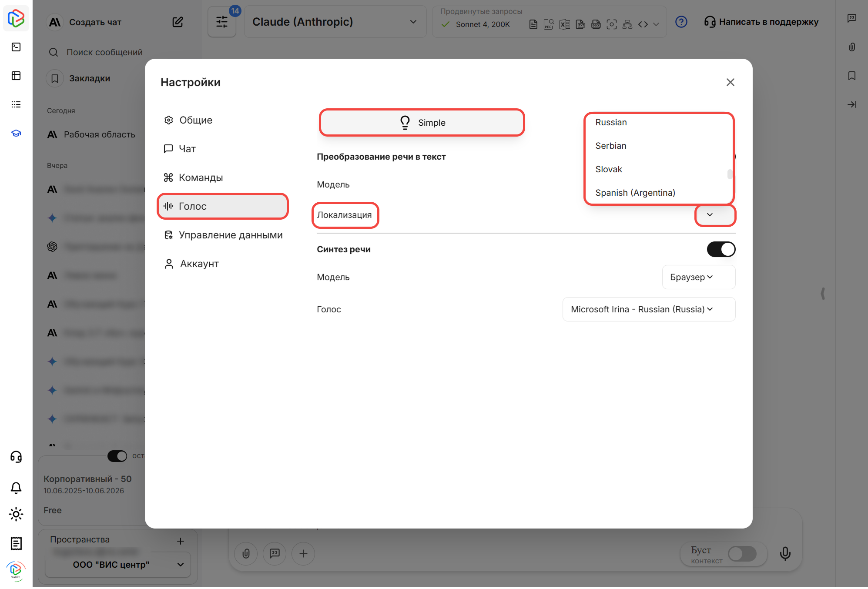Click the new chat pencil icon

(x=178, y=22)
